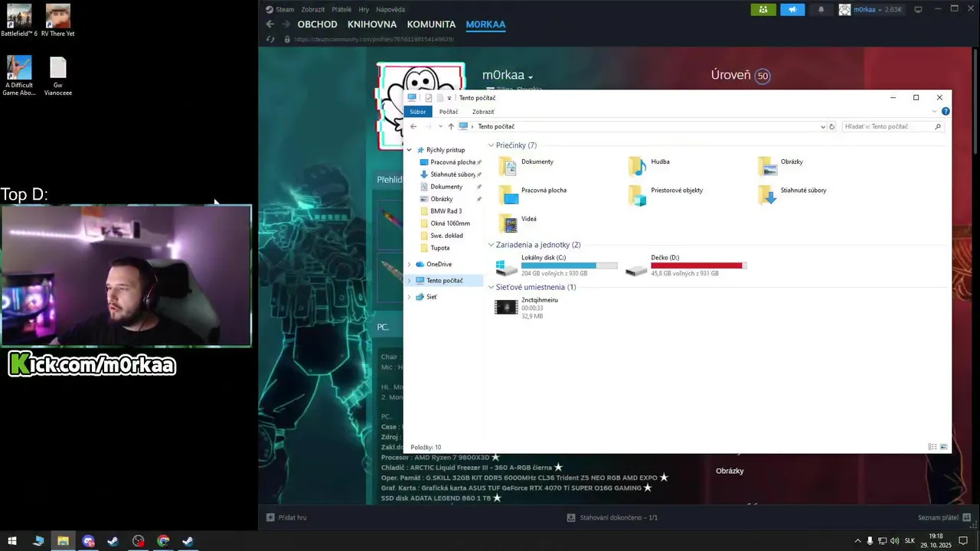Select Okna 1060mm in Quick access
Viewport: 980px width, 551px height.
(x=449, y=223)
